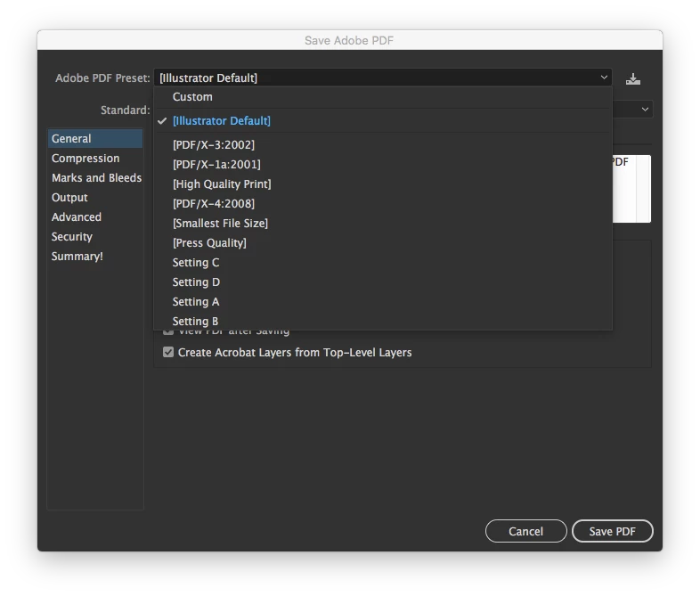
Task: Open the Security section
Action: [x=95, y=237]
